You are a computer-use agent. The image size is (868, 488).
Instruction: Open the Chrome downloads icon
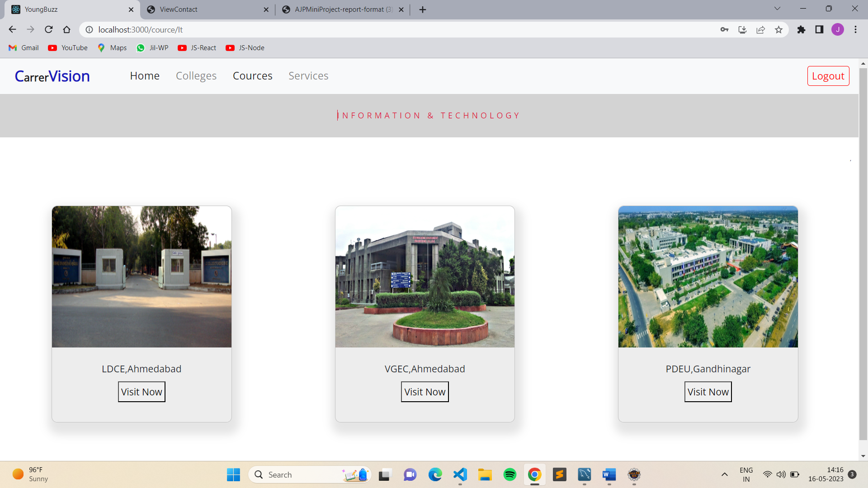click(x=742, y=29)
